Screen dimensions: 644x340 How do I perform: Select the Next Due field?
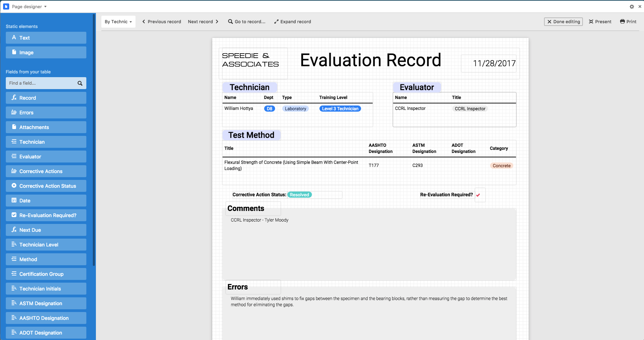coord(46,230)
